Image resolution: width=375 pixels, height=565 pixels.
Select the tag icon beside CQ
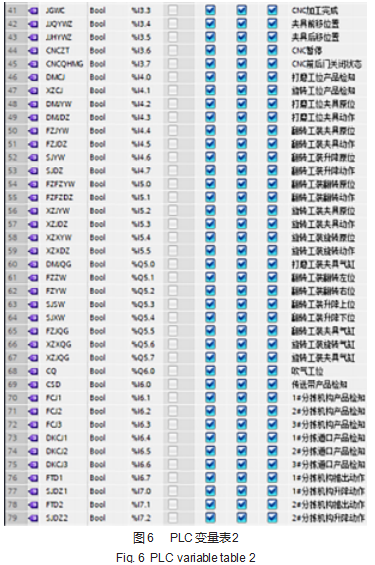[34, 371]
